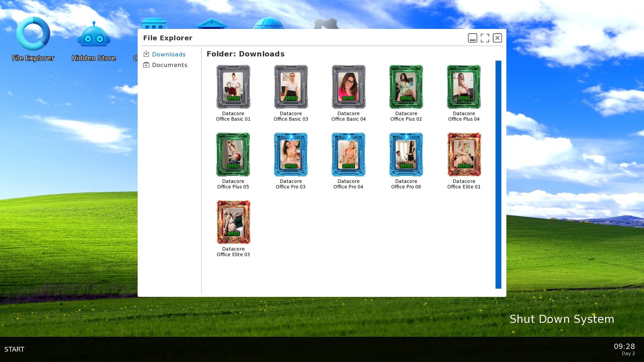Minimize the File Explorer window
This screenshot has width=644, height=362.
tap(473, 38)
